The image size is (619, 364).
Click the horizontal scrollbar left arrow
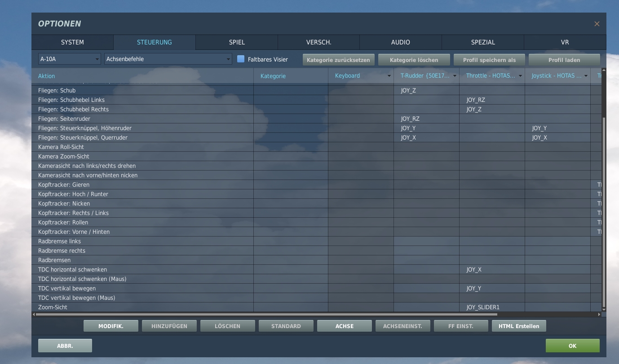(x=34, y=315)
